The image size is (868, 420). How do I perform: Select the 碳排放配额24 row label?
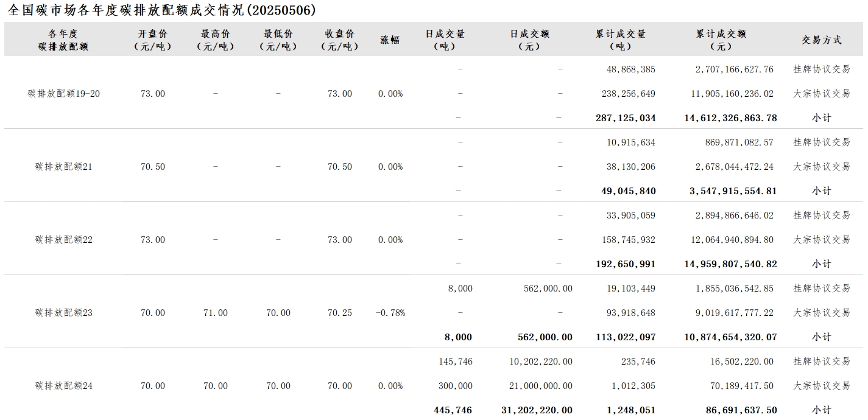pyautogui.click(x=64, y=386)
